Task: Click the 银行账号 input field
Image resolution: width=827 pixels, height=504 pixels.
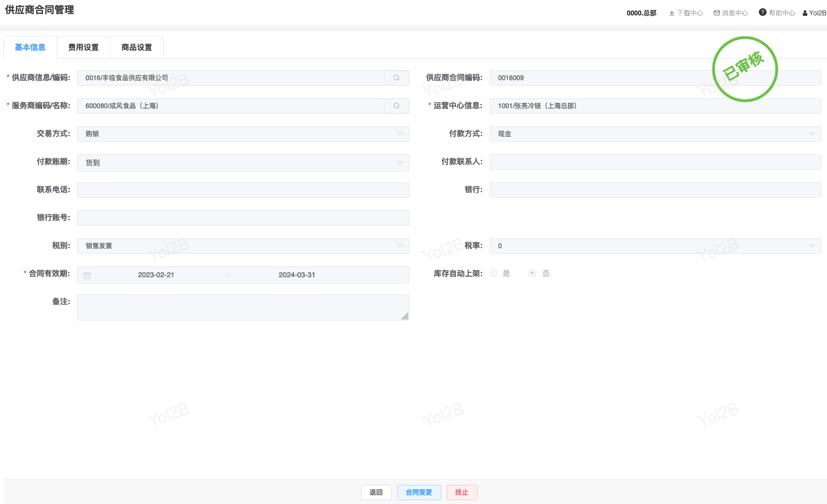Action: pos(243,218)
